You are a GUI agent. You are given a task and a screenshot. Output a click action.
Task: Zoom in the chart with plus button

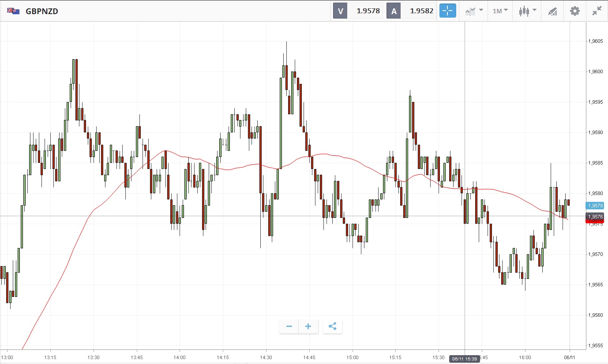(308, 326)
